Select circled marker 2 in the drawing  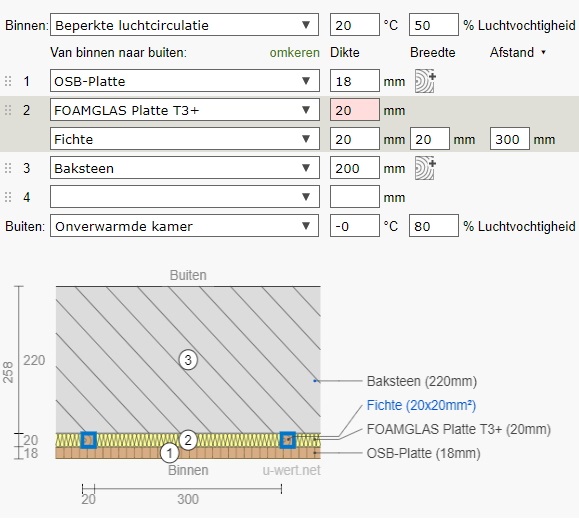[x=188, y=440]
